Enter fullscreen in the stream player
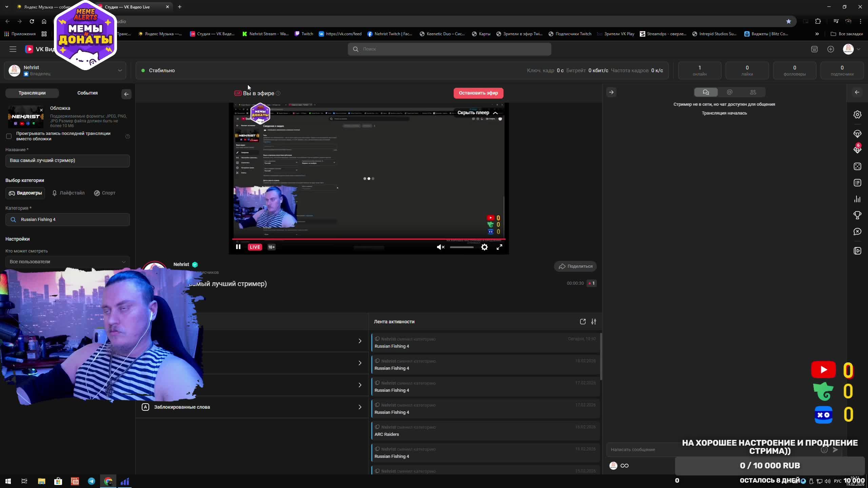The width and height of the screenshot is (868, 488). 499,247
